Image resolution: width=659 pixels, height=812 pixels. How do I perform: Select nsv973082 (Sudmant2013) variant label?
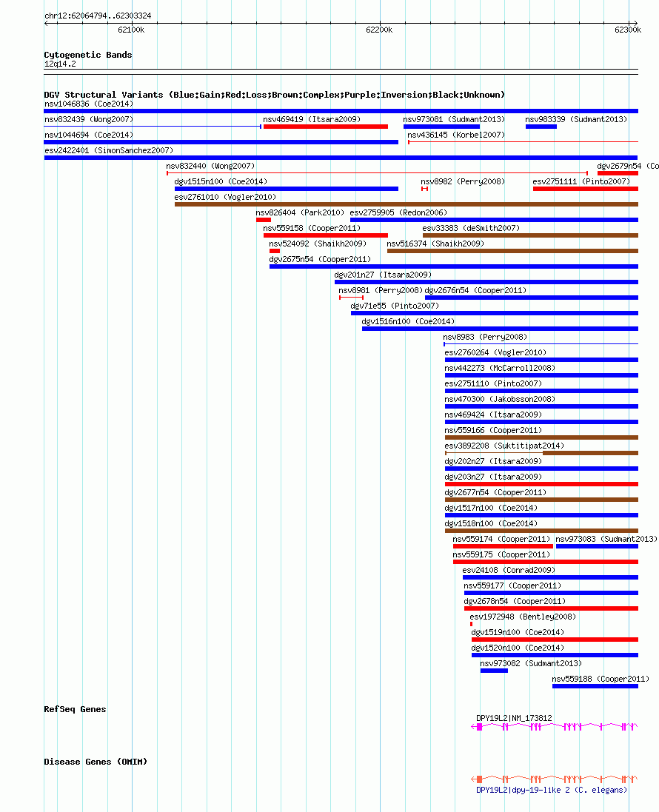click(x=531, y=663)
